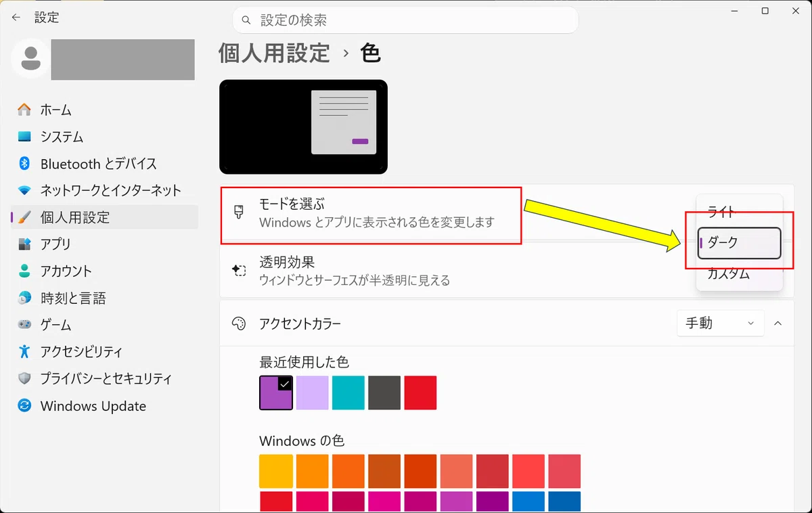
Task: Open the ホーム settings page
Action: coord(104,110)
